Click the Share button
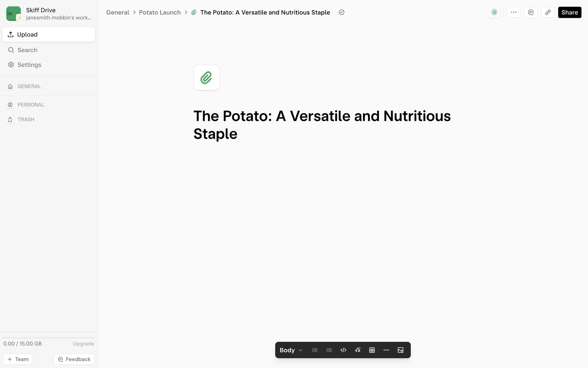This screenshot has width=588, height=368. pyautogui.click(x=569, y=12)
